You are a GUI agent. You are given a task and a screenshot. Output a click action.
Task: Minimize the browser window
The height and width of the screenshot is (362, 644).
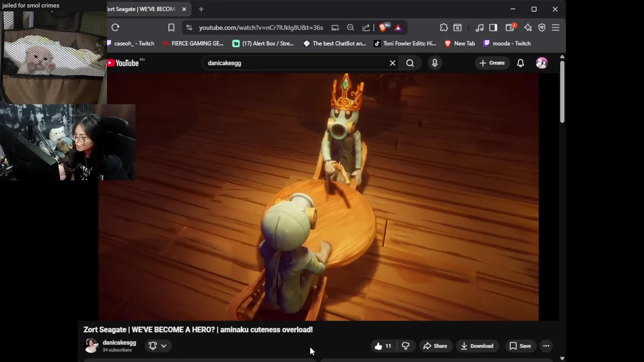point(513,9)
